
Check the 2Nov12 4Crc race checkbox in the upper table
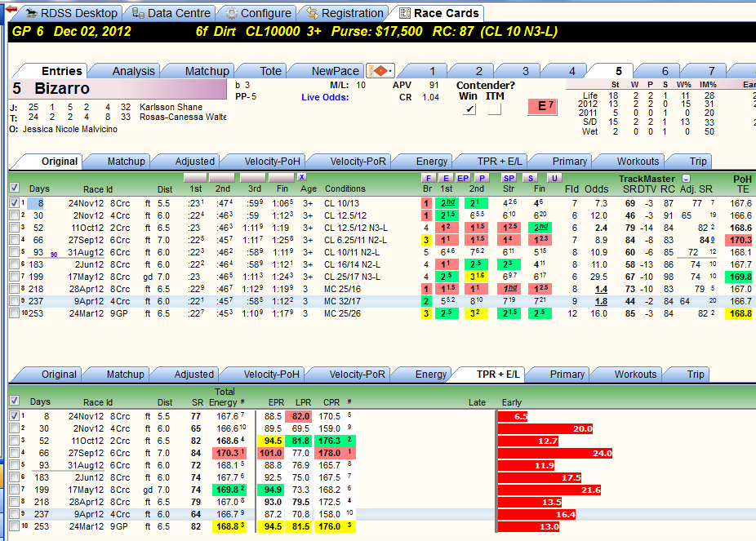coord(15,215)
